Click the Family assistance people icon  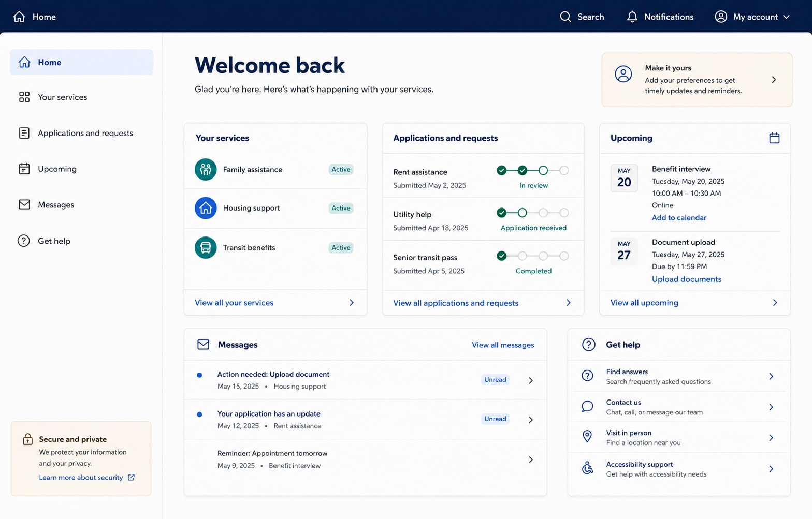(x=206, y=169)
